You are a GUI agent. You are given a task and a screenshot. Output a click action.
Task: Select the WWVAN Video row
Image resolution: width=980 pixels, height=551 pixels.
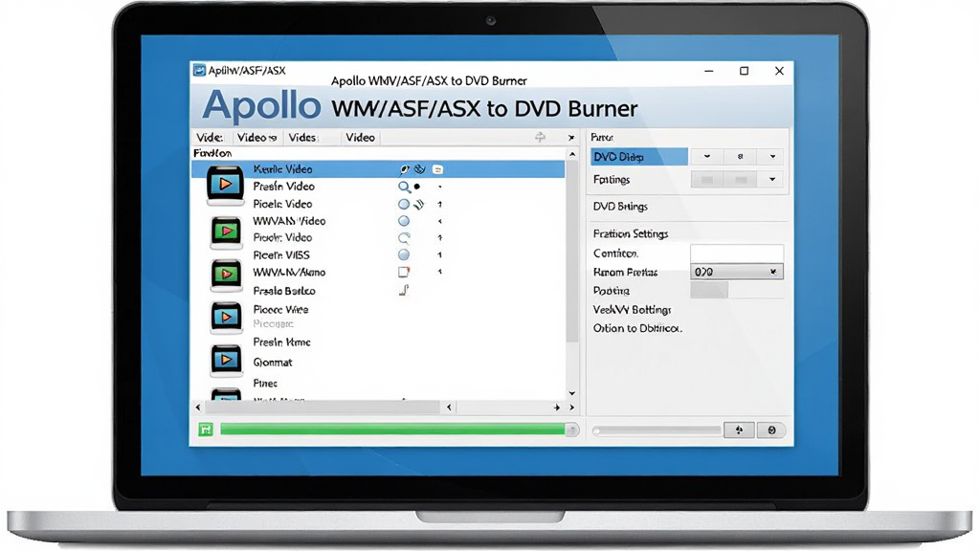[x=378, y=221]
